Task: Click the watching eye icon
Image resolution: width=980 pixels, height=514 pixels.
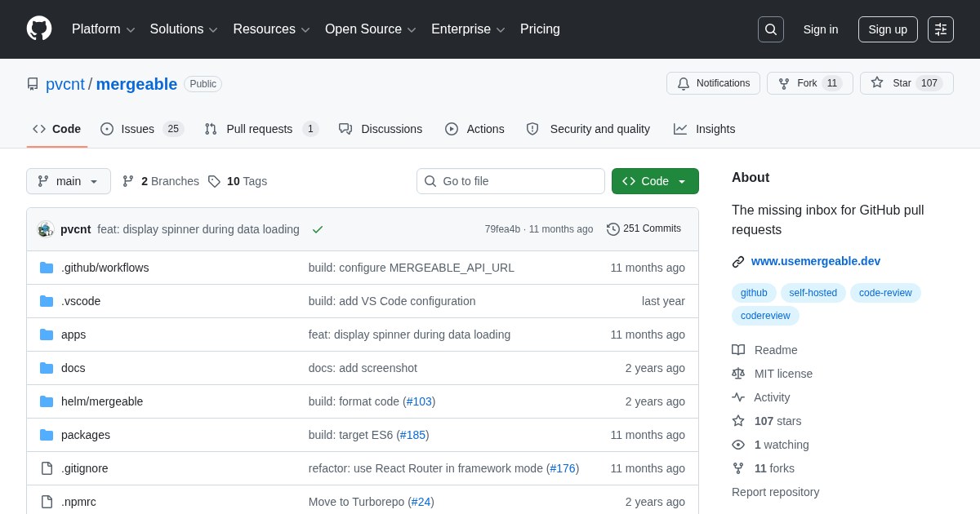Action: click(x=738, y=445)
